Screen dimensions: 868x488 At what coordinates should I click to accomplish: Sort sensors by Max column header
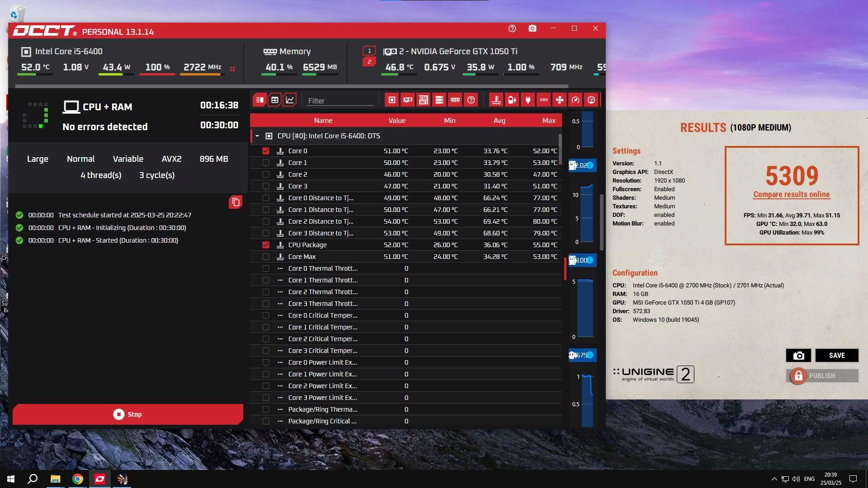(549, 121)
